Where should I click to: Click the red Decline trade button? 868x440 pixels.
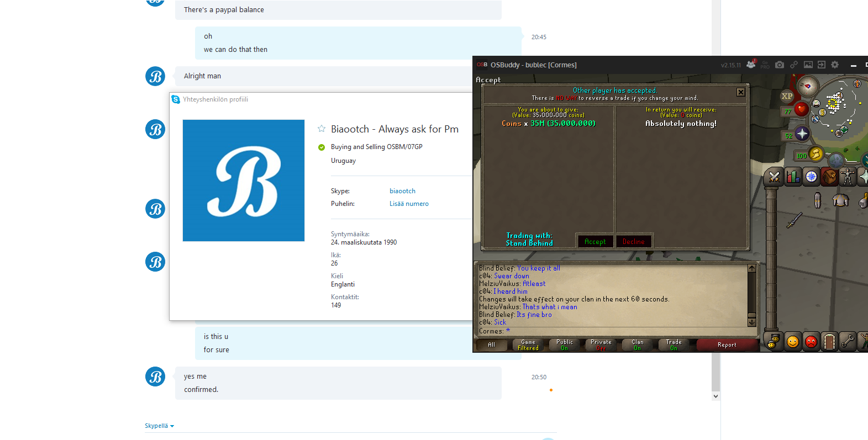(x=634, y=241)
